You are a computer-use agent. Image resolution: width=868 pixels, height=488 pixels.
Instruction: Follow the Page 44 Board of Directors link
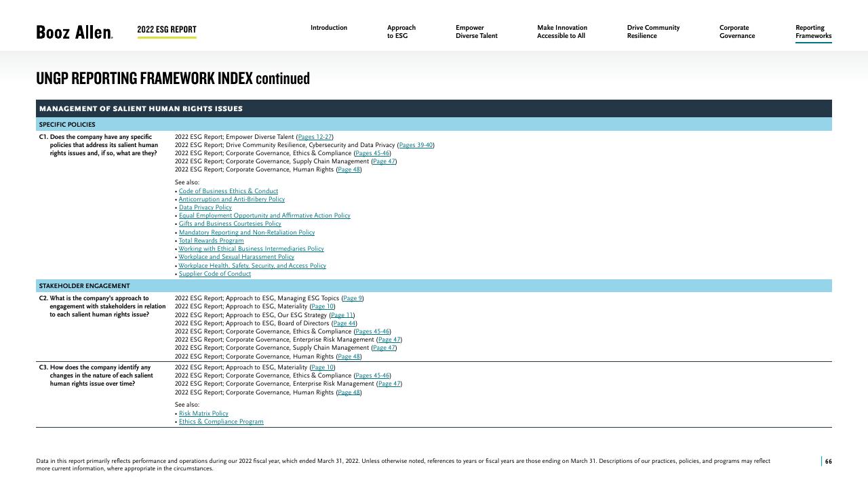[x=344, y=323]
